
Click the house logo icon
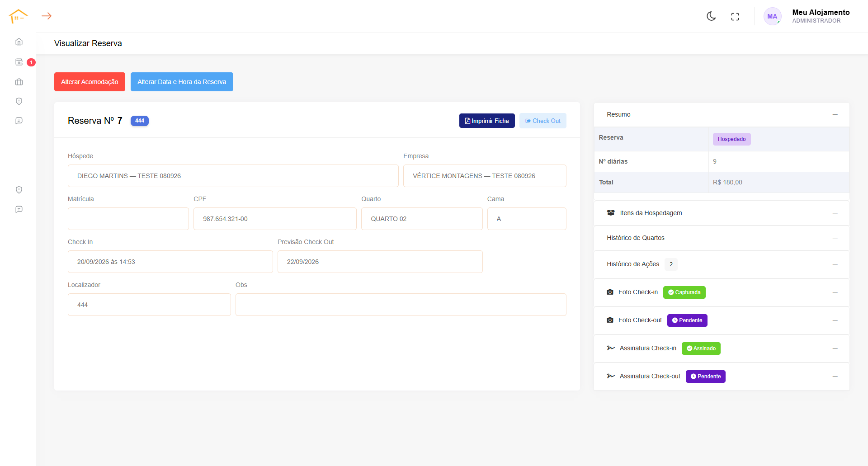tap(18, 16)
